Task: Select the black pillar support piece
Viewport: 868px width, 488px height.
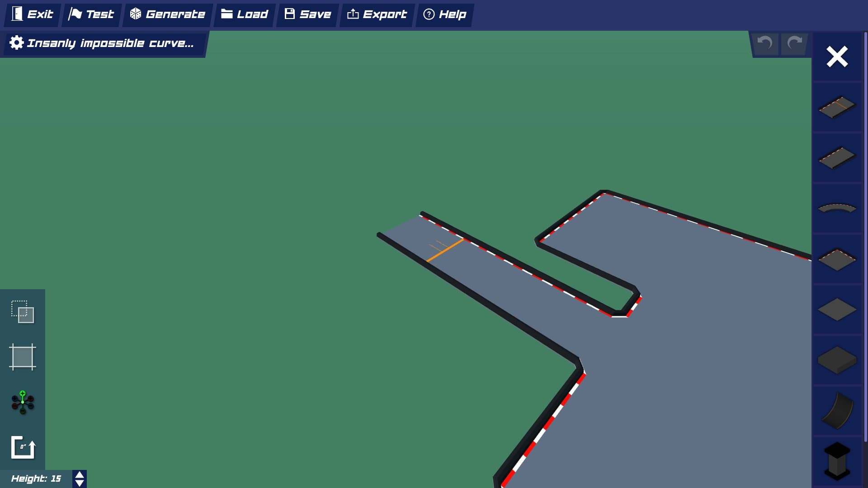Action: [837, 461]
